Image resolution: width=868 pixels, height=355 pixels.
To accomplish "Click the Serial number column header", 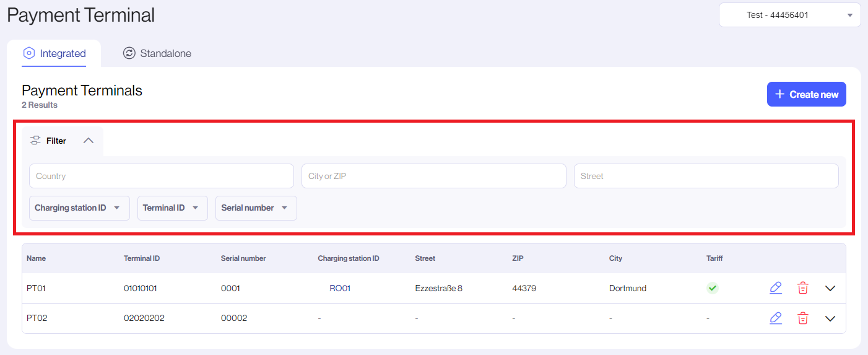I will coord(243,258).
